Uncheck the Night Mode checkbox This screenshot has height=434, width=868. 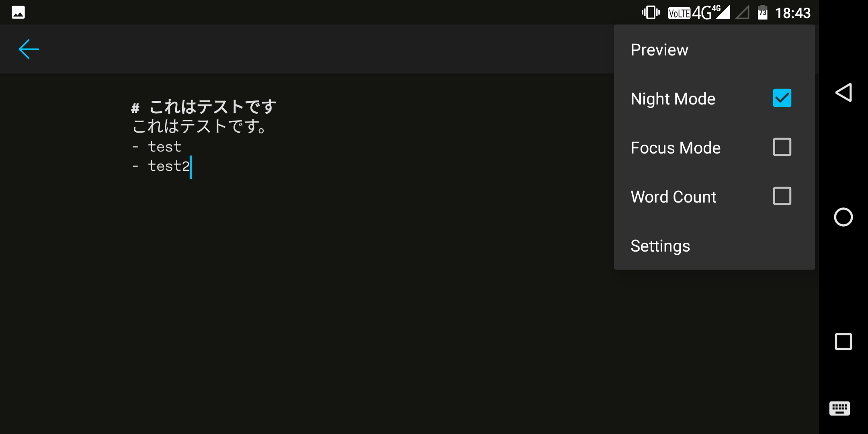click(782, 98)
